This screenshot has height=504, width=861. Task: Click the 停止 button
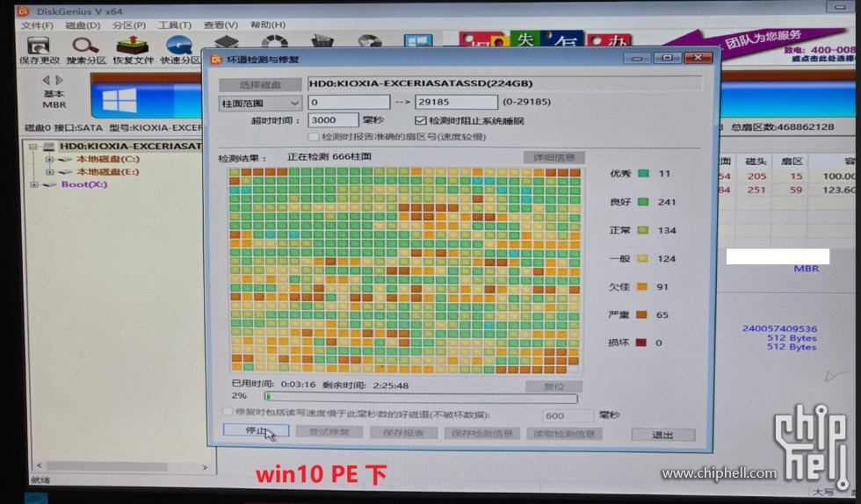pos(256,431)
